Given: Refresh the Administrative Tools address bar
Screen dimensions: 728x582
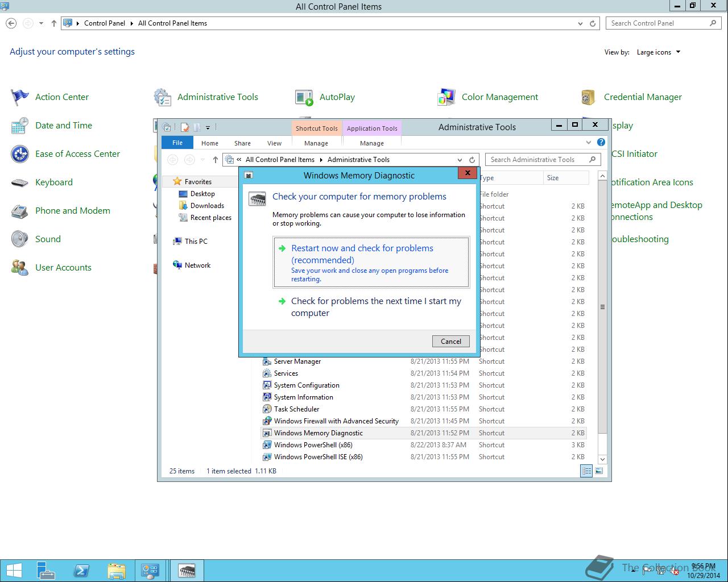Looking at the screenshot, I should point(471,160).
